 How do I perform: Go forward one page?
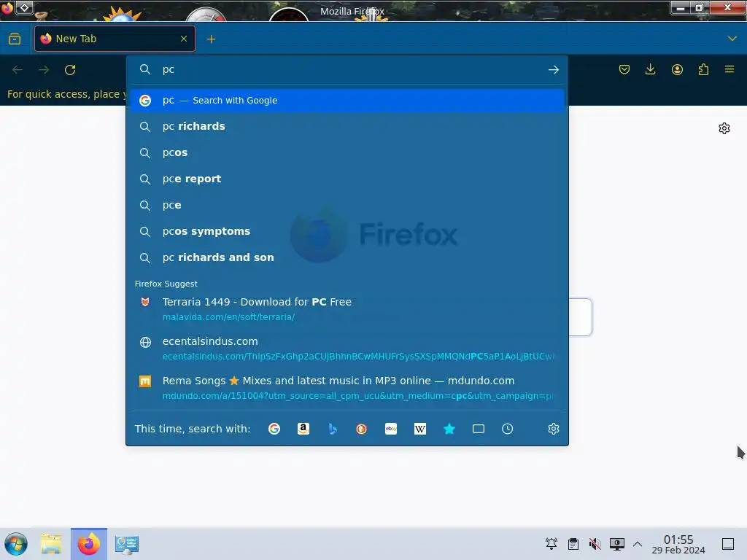[x=44, y=70]
